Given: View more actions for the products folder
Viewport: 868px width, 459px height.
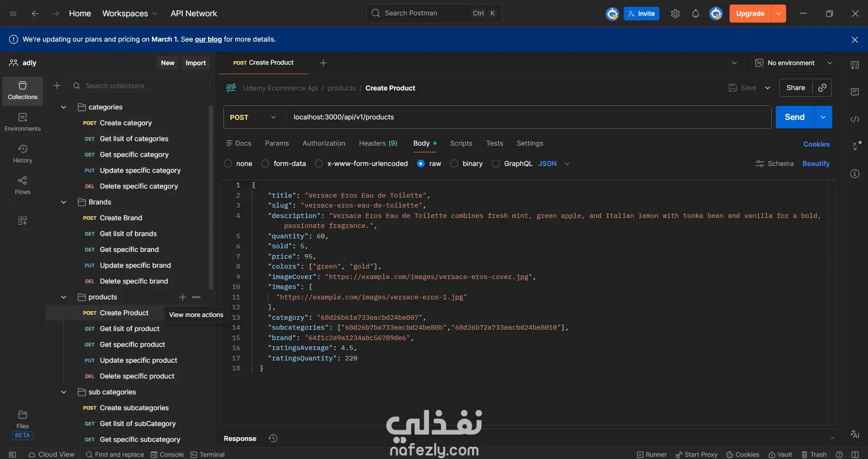Looking at the screenshot, I should (x=196, y=297).
